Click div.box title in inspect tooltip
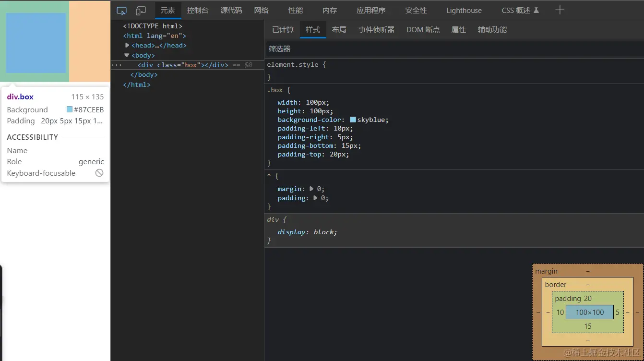 tap(20, 96)
